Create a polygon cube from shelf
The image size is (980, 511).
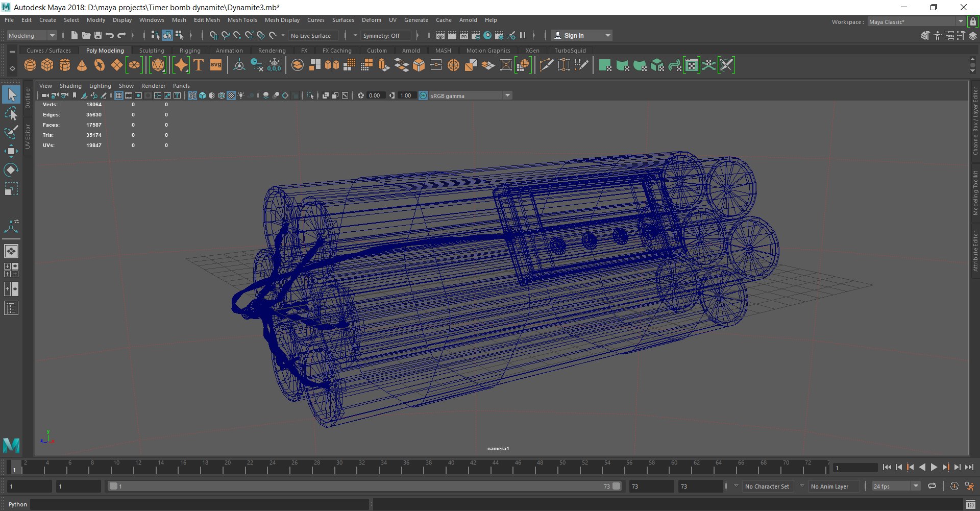47,65
